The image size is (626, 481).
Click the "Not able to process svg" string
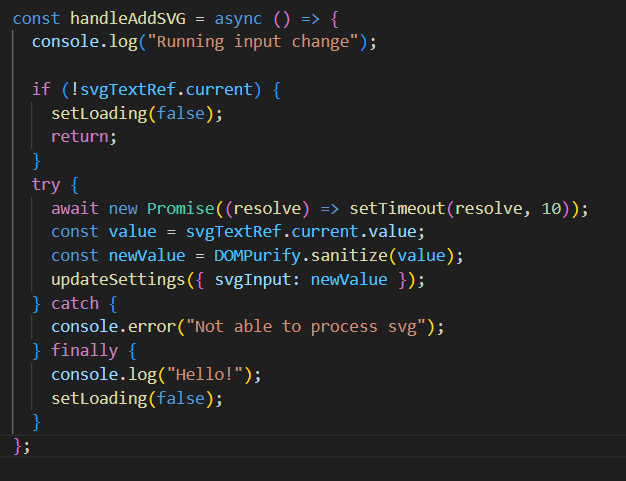click(306, 327)
